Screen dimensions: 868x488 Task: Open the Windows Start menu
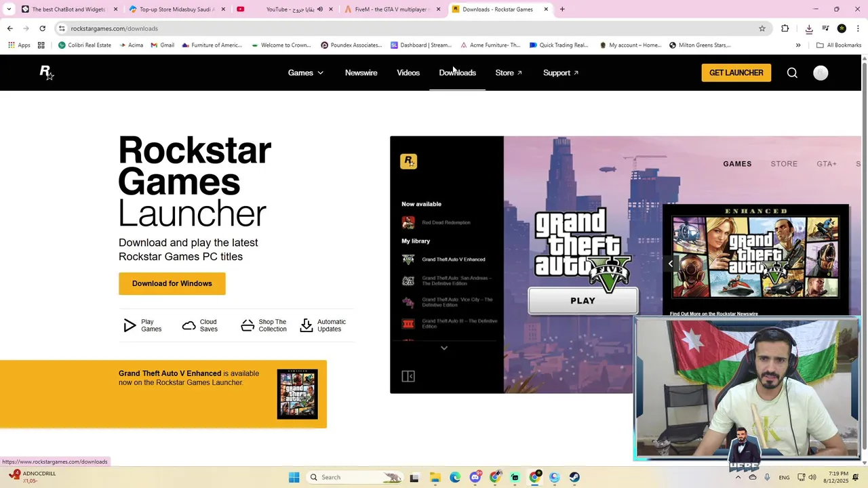click(x=294, y=477)
